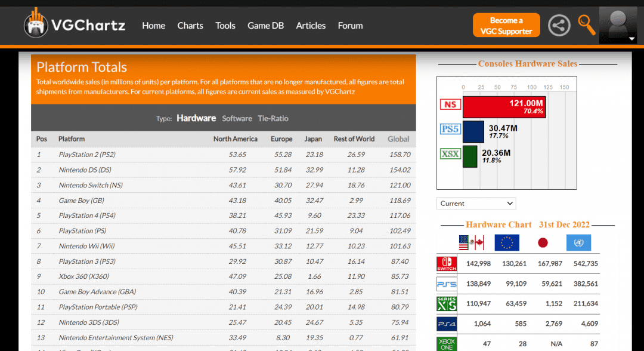
Task: Click the Xbox One icon in hardware chart
Action: coord(447,344)
